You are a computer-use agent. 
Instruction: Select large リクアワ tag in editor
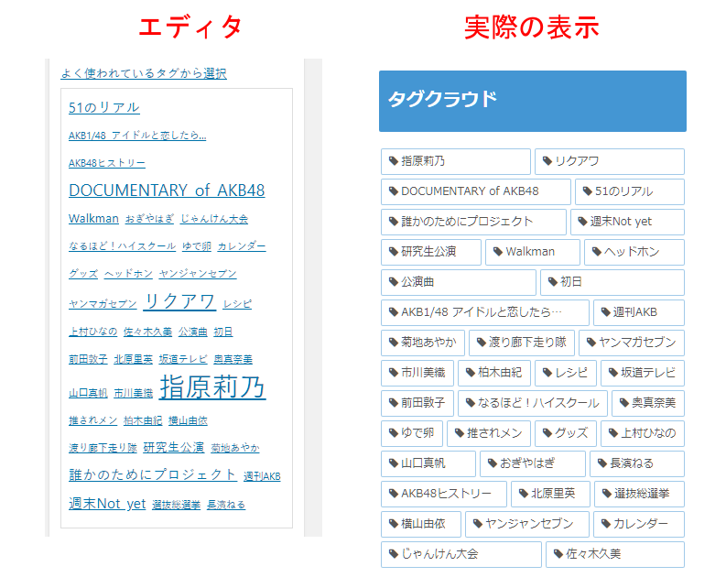tap(179, 301)
